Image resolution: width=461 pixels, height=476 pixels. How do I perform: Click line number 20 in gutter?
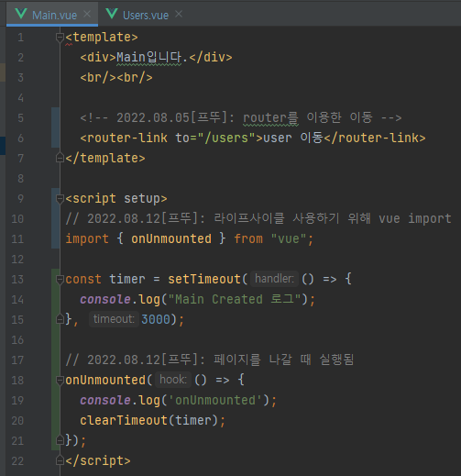click(17, 420)
